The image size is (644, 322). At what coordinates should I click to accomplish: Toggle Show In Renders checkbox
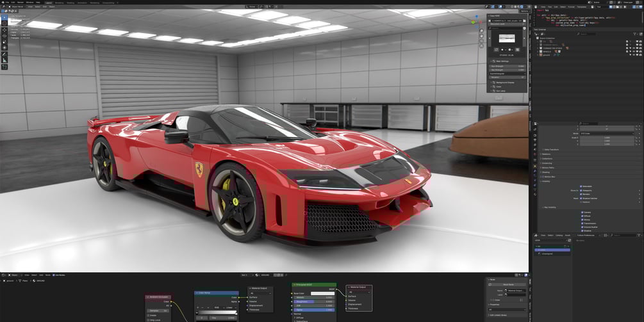click(x=581, y=194)
